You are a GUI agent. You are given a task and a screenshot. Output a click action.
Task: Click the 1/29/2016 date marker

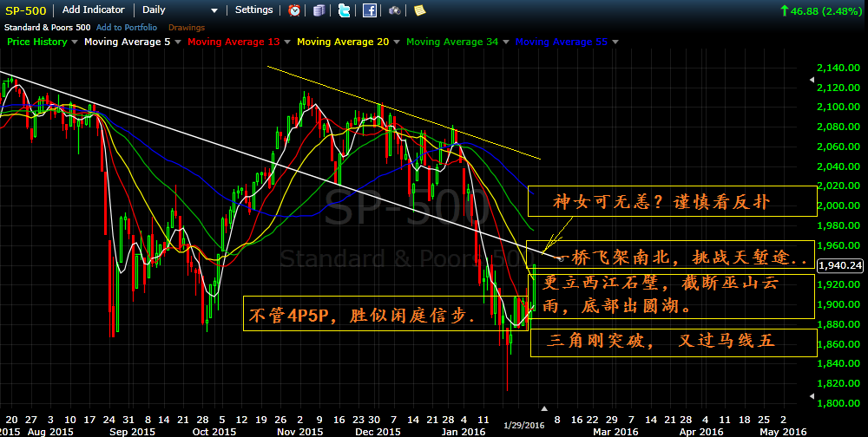click(x=523, y=425)
